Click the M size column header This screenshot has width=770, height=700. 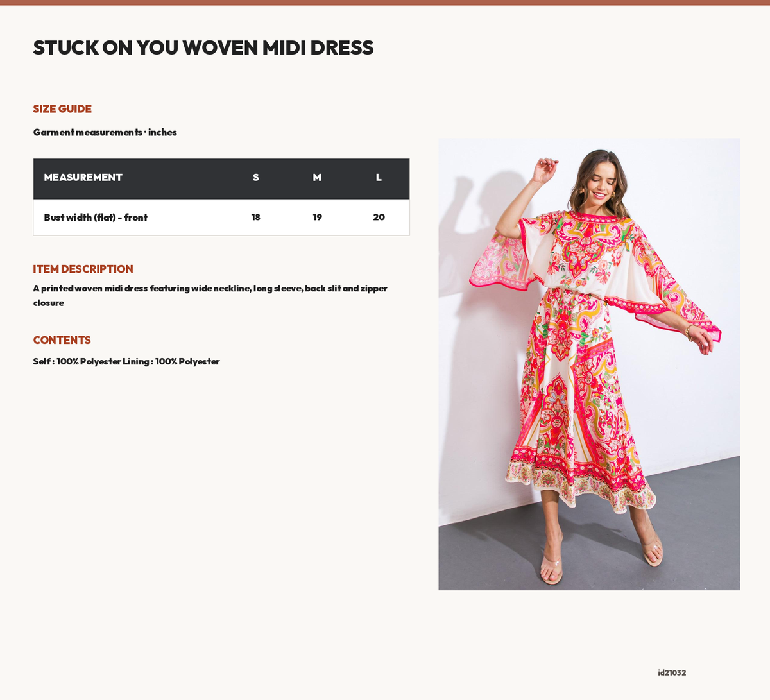(317, 177)
